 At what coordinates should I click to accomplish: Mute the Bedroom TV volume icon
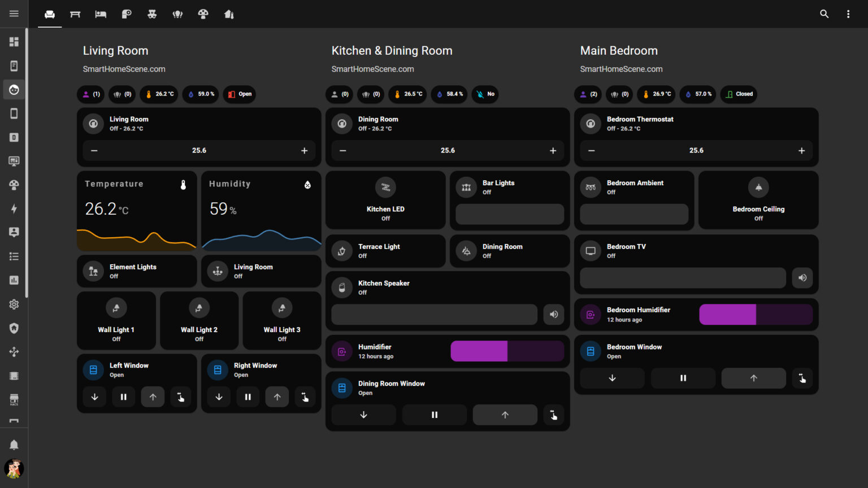click(x=802, y=278)
